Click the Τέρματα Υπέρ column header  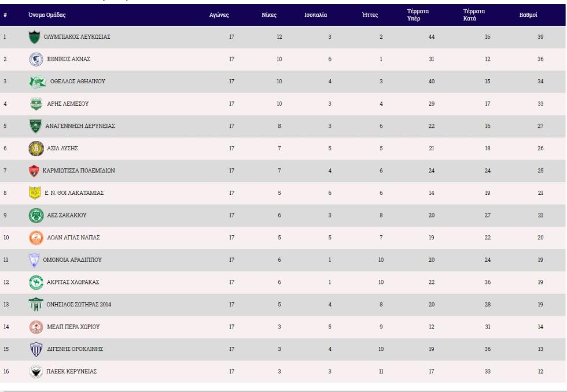(418, 15)
